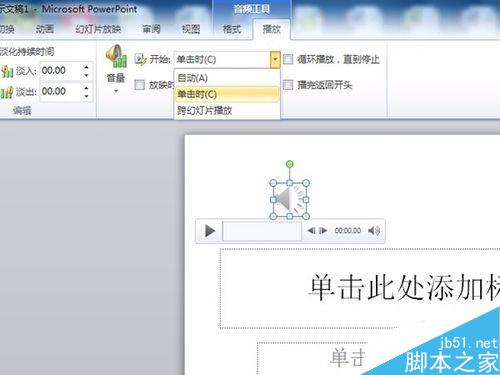
Task: Click the 音频工具 contextual tab header
Action: point(252,9)
